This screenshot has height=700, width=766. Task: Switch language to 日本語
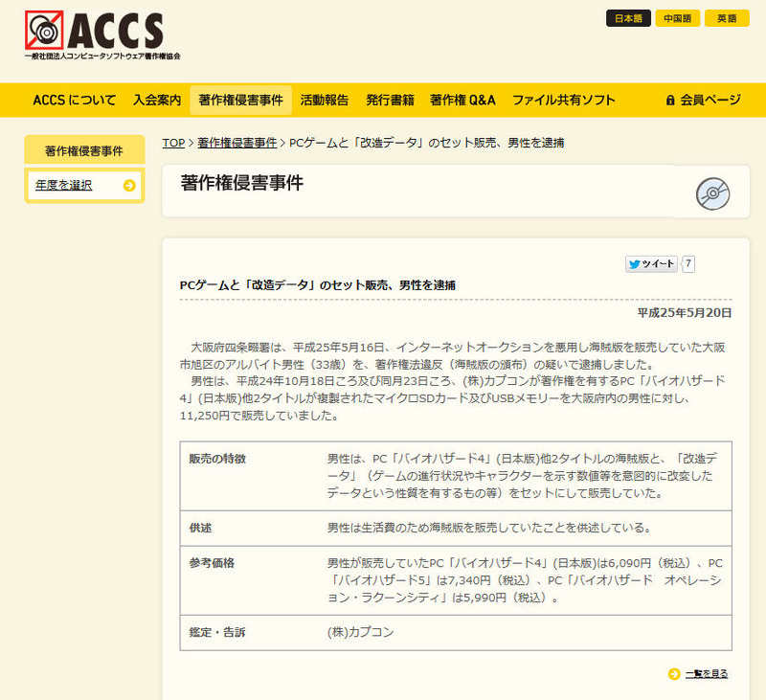[x=629, y=18]
